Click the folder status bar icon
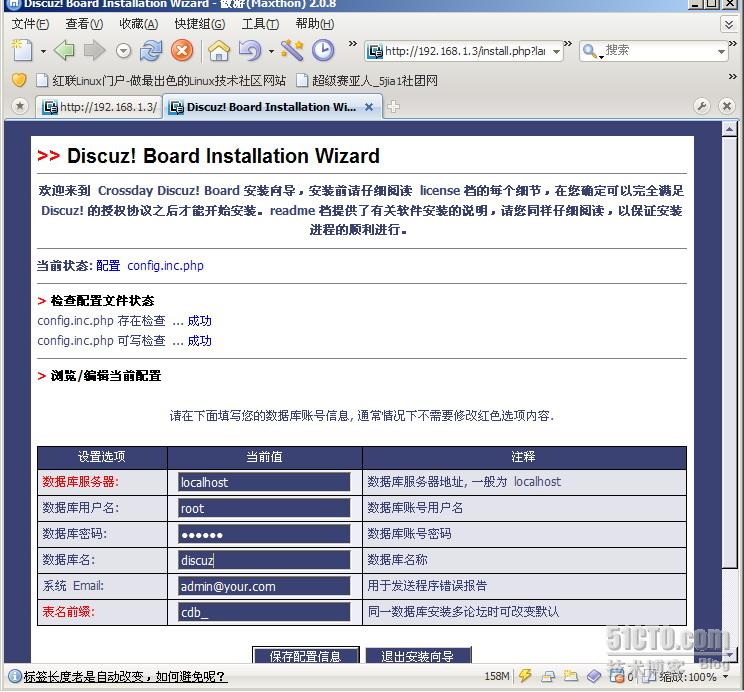Screen dimensions: 744x692 pyautogui.click(x=571, y=676)
